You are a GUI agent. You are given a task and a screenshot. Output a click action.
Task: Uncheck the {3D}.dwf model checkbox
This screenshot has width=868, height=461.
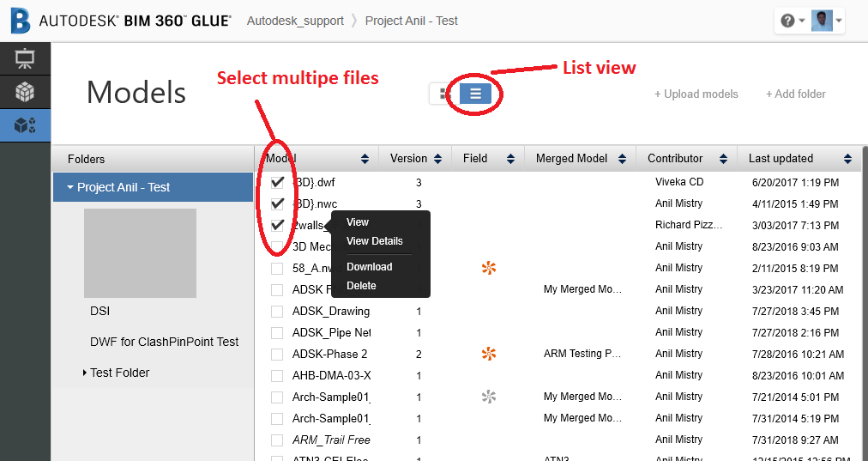[277, 182]
